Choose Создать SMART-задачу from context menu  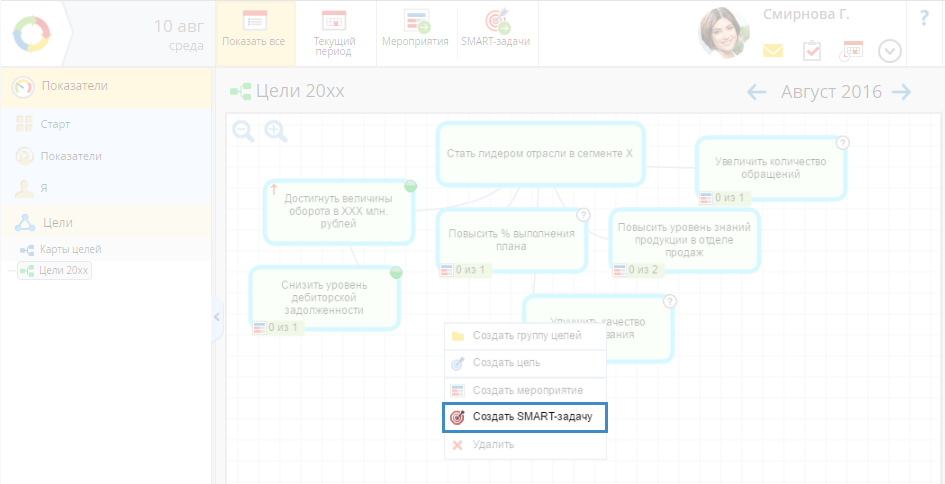pyautogui.click(x=525, y=417)
